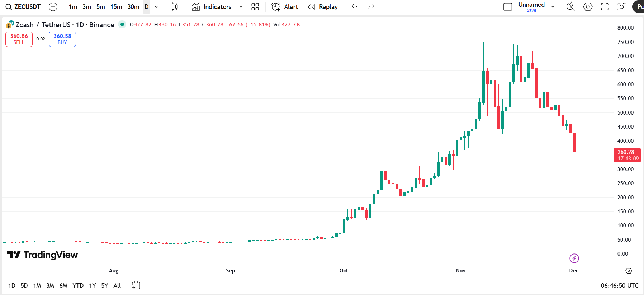Expand the time interval dropdown arrow
This screenshot has height=295, width=644.
(x=156, y=7)
